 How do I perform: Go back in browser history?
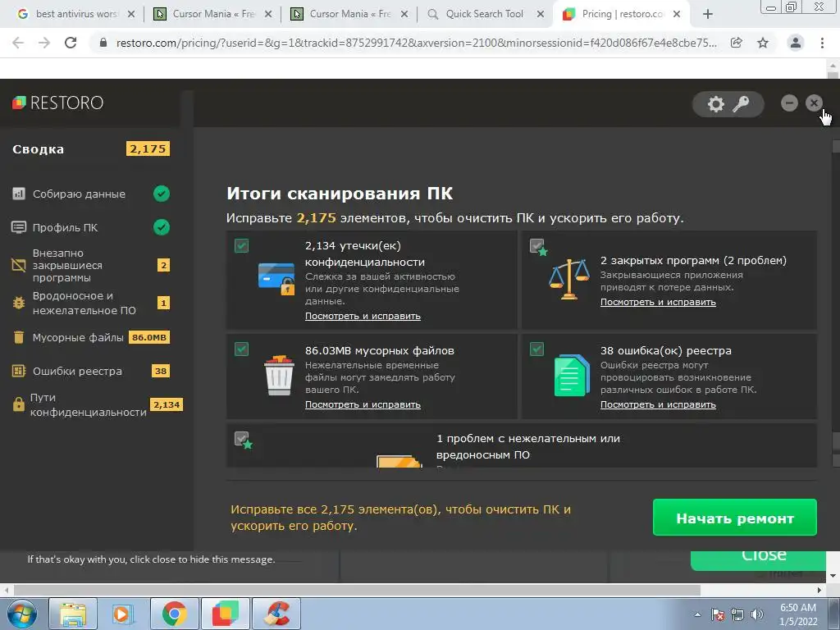[x=18, y=43]
